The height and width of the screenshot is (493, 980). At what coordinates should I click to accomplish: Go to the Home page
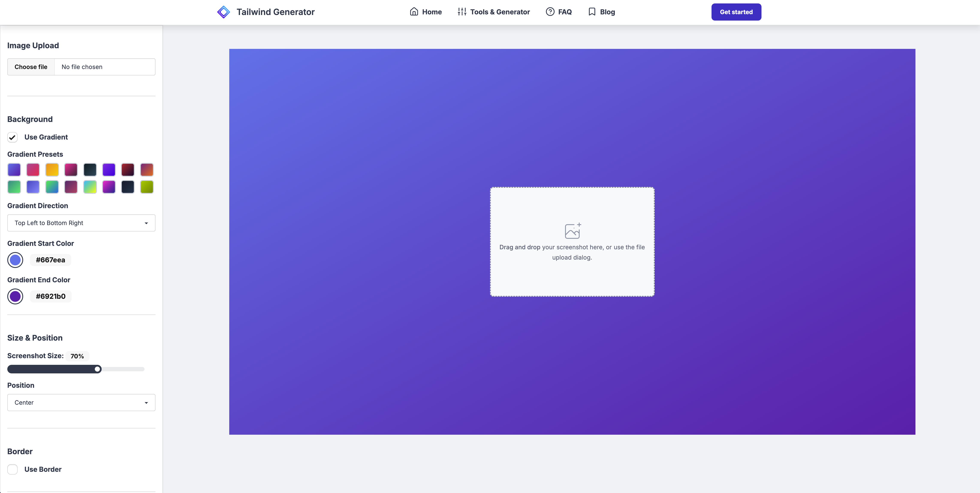[x=426, y=12]
